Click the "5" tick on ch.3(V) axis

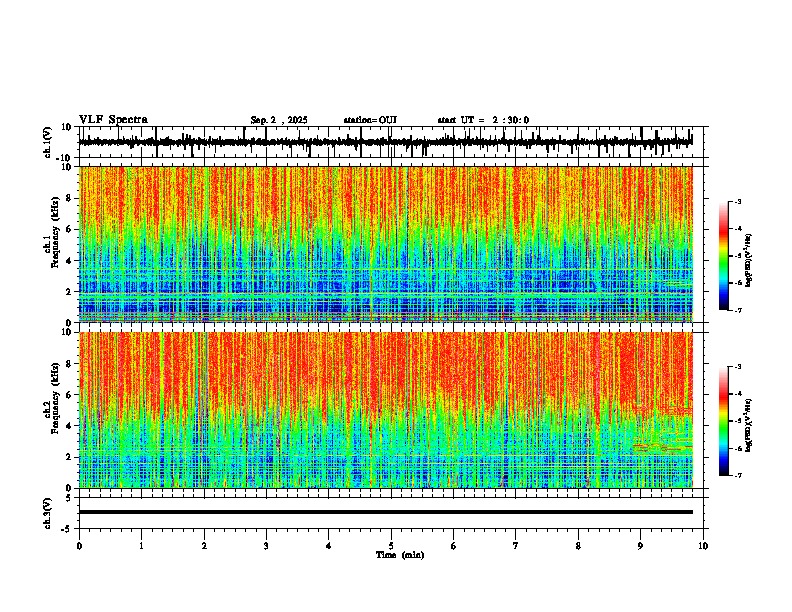[70, 498]
